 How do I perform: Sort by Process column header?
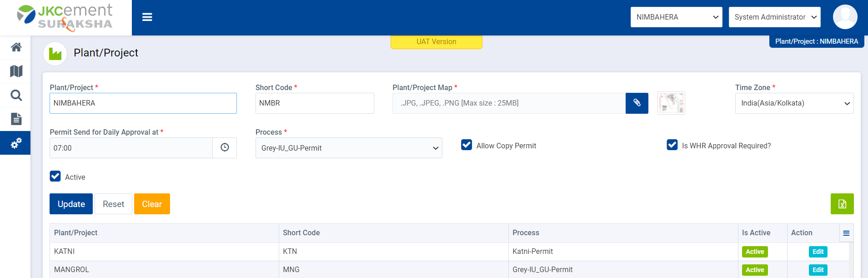pyautogui.click(x=623, y=233)
